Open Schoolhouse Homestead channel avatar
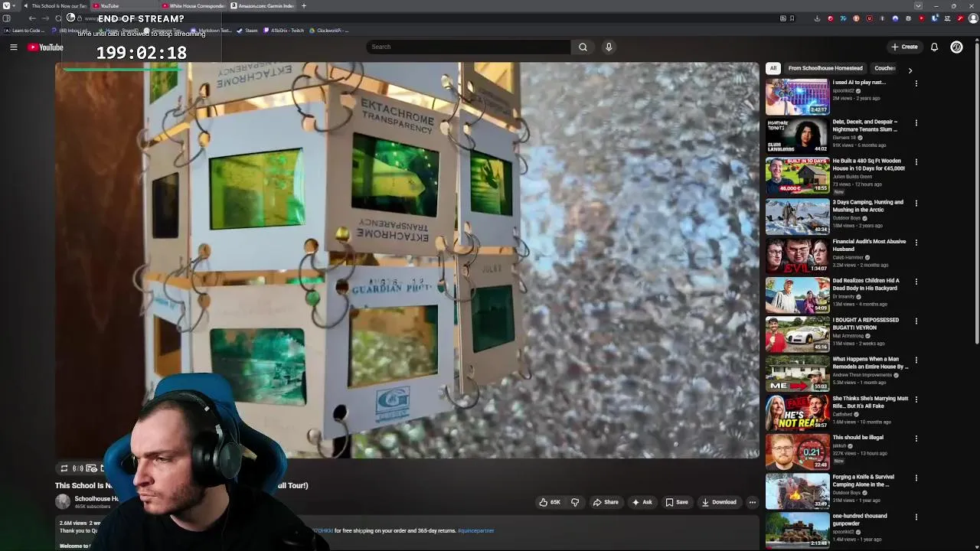The height and width of the screenshot is (551, 980). 63,501
